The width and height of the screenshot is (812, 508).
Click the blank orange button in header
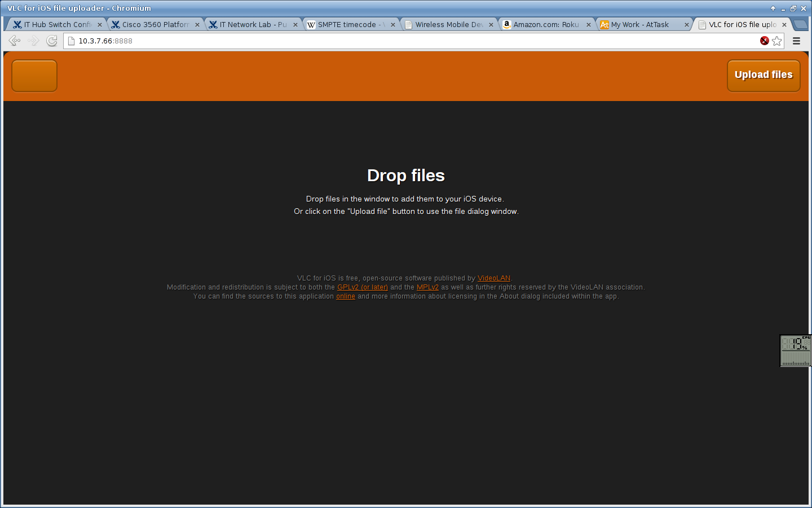(34, 76)
